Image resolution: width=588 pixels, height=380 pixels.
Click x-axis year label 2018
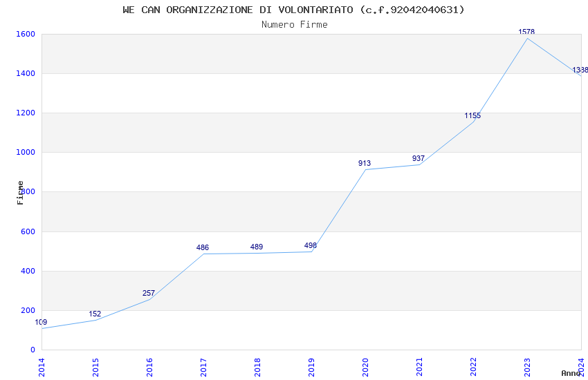(257, 368)
